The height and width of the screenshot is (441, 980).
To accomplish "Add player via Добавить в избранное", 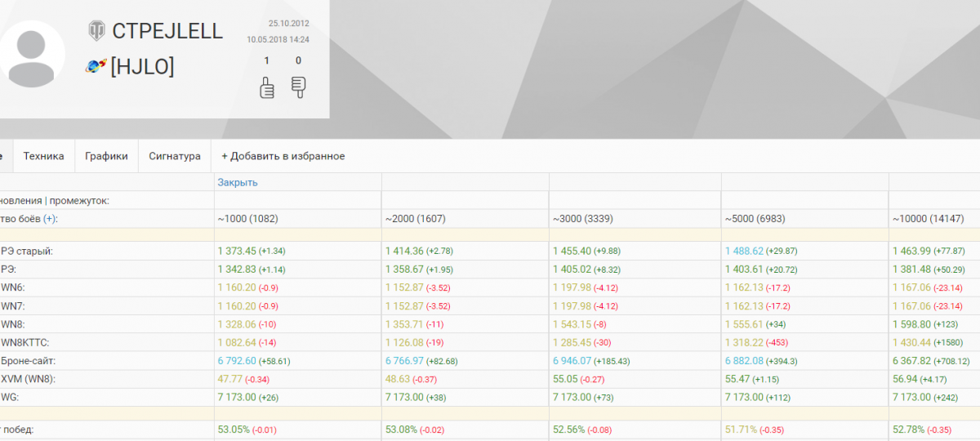I will (x=283, y=156).
